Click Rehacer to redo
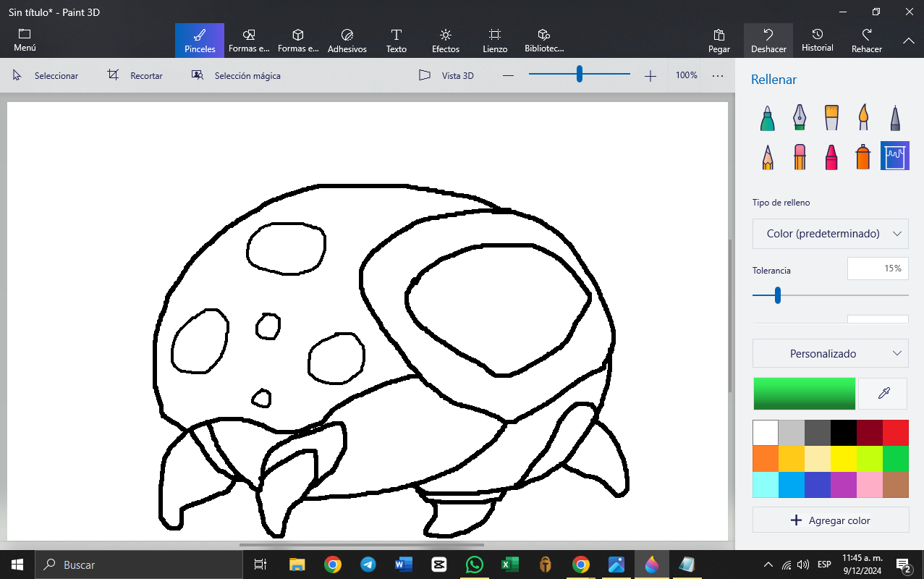The height and width of the screenshot is (579, 924). 867,41
